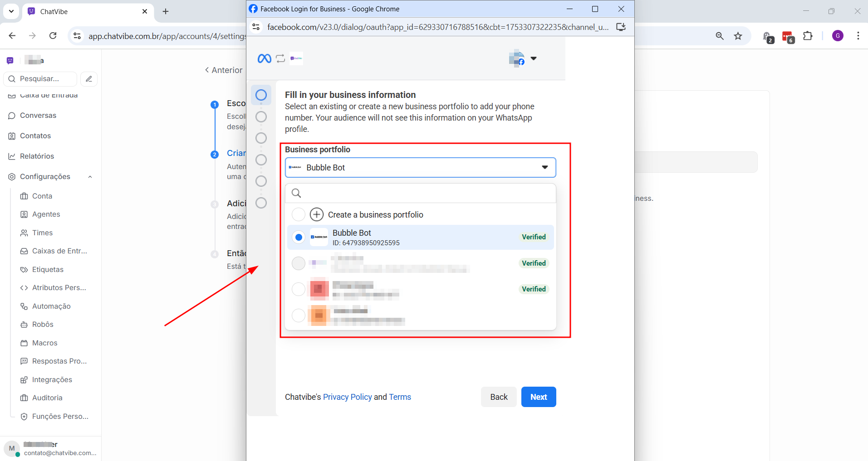
Task: Open Atributos Personalizados settings
Action: click(x=59, y=288)
